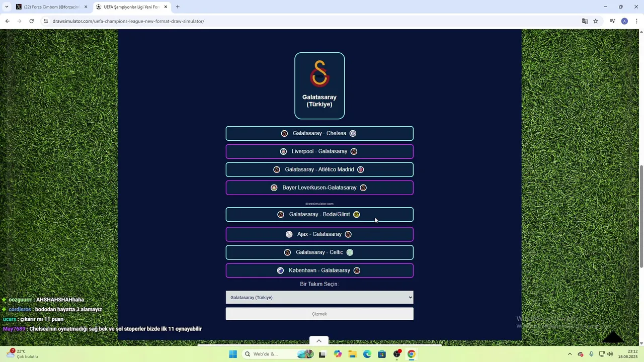644x362 pixels.
Task: Click the København crest icon
Action: click(x=280, y=270)
